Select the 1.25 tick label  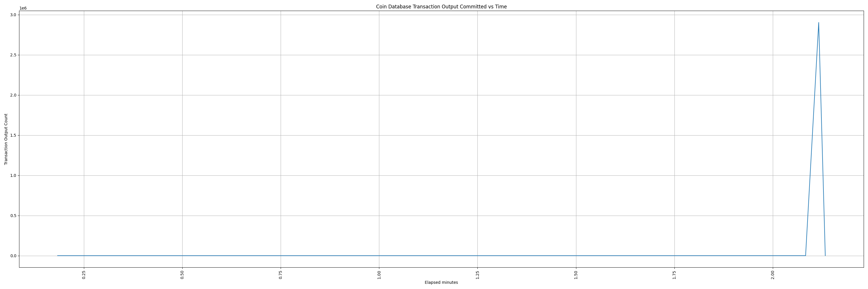tap(477, 274)
